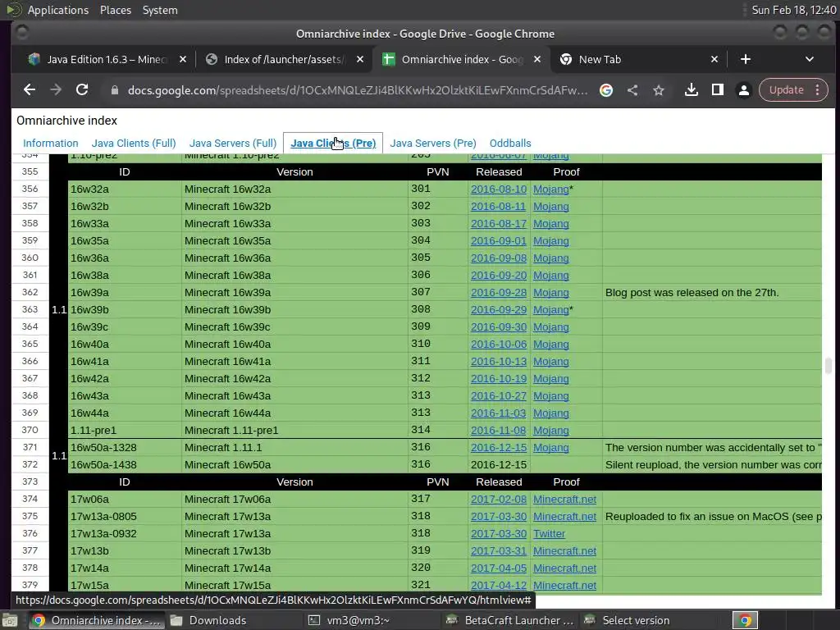Open site information lock icon
The width and height of the screenshot is (840, 630).
pos(114,90)
